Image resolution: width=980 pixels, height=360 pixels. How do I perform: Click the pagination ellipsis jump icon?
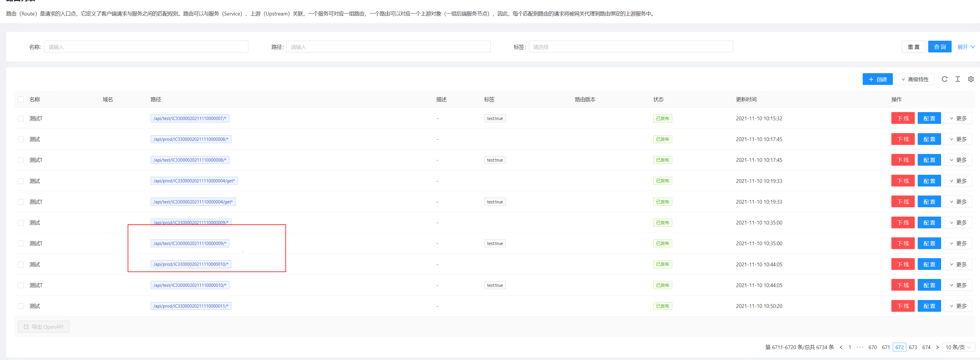(860, 347)
